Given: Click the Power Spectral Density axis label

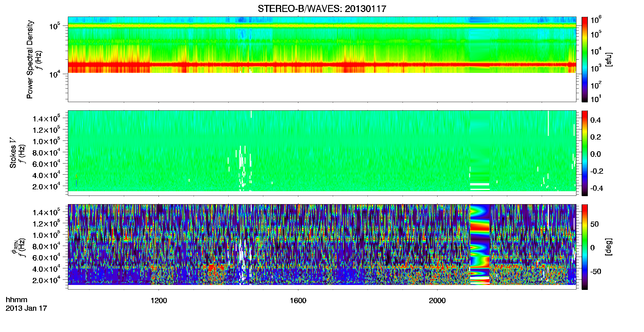Looking at the screenshot, I should (x=30, y=59).
